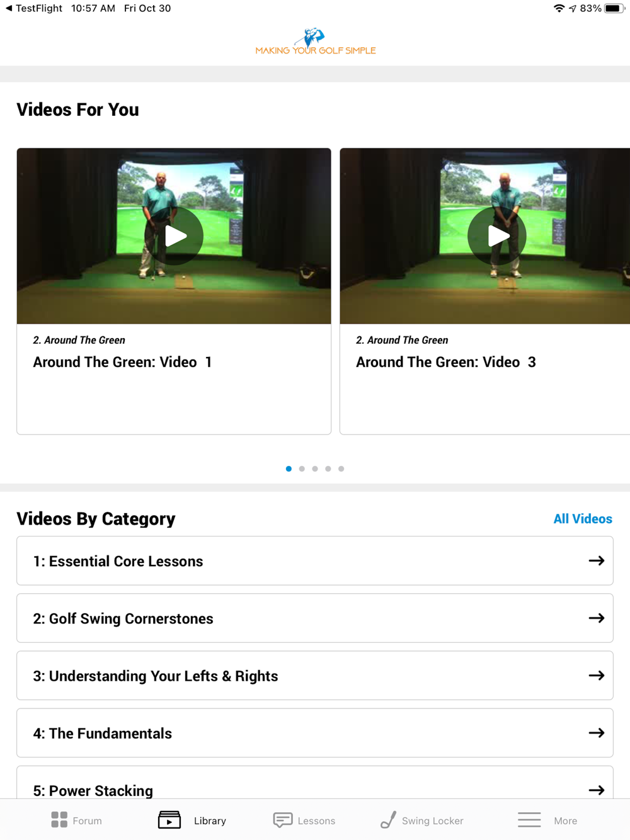Open the Around The Green: Video 1 title

(x=122, y=362)
